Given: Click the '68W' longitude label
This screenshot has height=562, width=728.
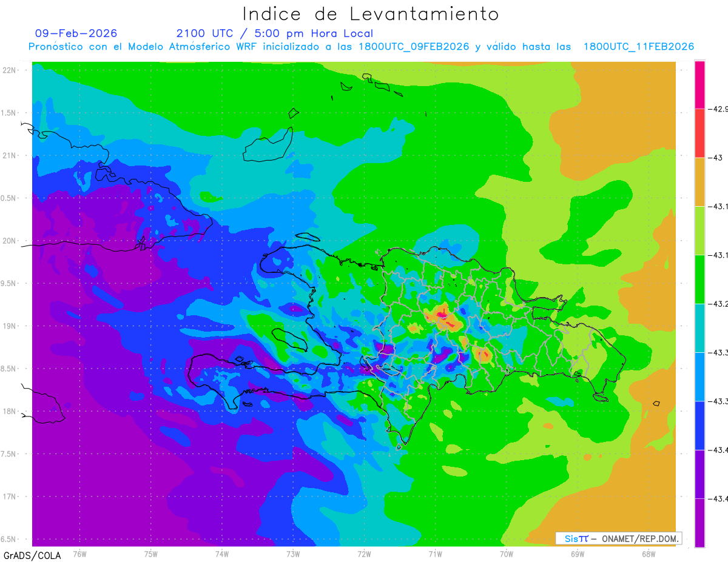Looking at the screenshot, I should [x=649, y=554].
